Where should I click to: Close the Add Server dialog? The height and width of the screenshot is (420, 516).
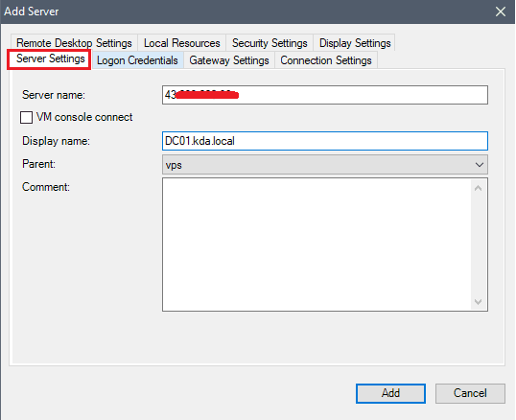coord(501,12)
